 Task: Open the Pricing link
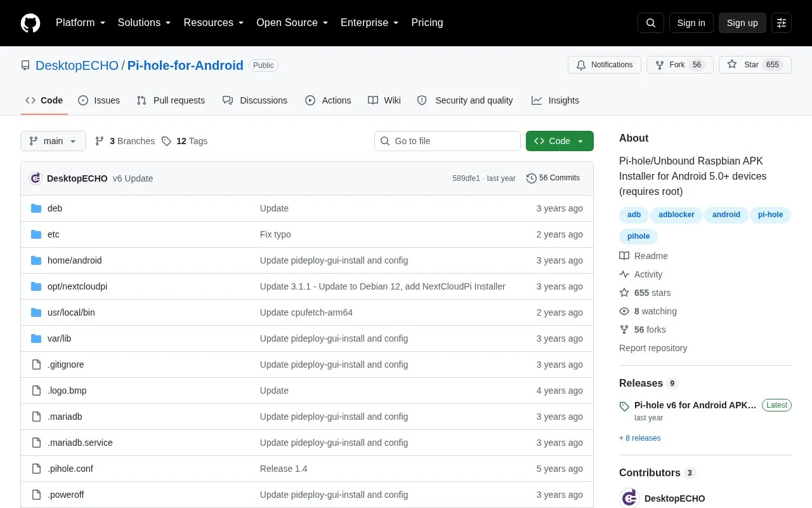[427, 23]
